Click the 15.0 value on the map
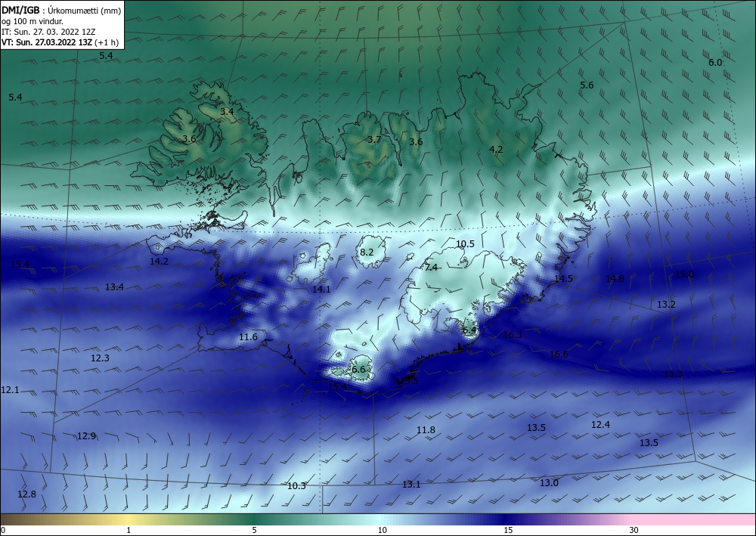This screenshot has width=756, height=536. click(x=684, y=274)
